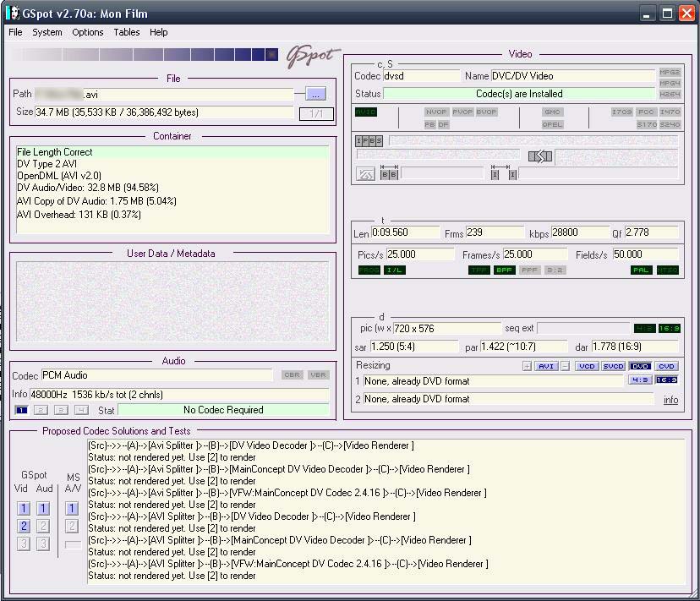Image resolution: width=700 pixels, height=601 pixels.
Task: Click the I/L interlaced indicator
Action: 395,270
